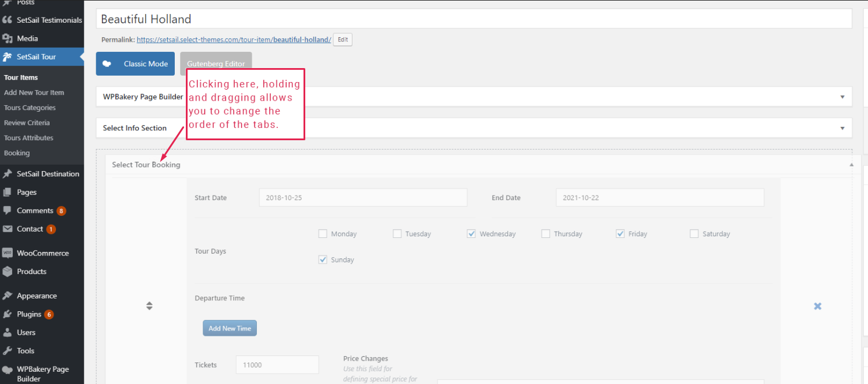Click the Products box icon

8,272
